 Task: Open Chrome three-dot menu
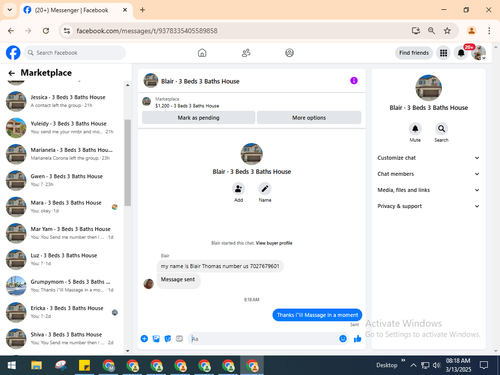(489, 31)
